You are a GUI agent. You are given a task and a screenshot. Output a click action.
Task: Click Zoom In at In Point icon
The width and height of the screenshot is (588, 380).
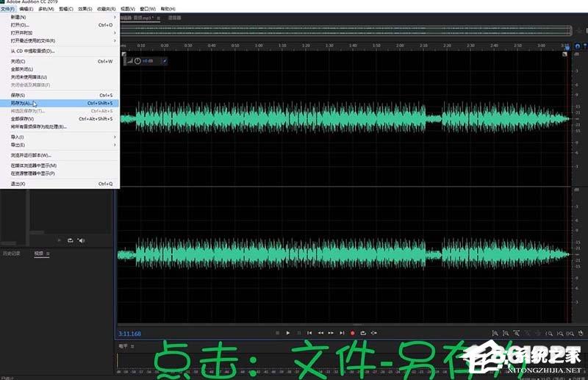click(549, 333)
